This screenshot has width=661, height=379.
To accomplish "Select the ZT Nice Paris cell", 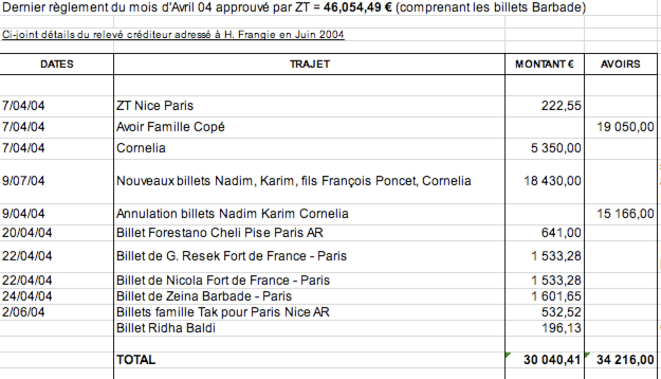I will click(309, 106).
